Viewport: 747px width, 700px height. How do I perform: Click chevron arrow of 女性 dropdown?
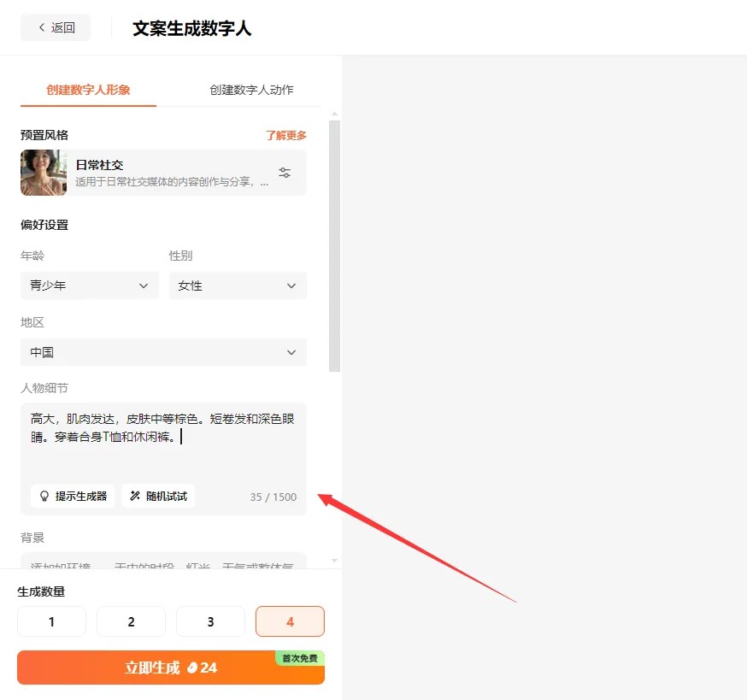pyautogui.click(x=291, y=286)
